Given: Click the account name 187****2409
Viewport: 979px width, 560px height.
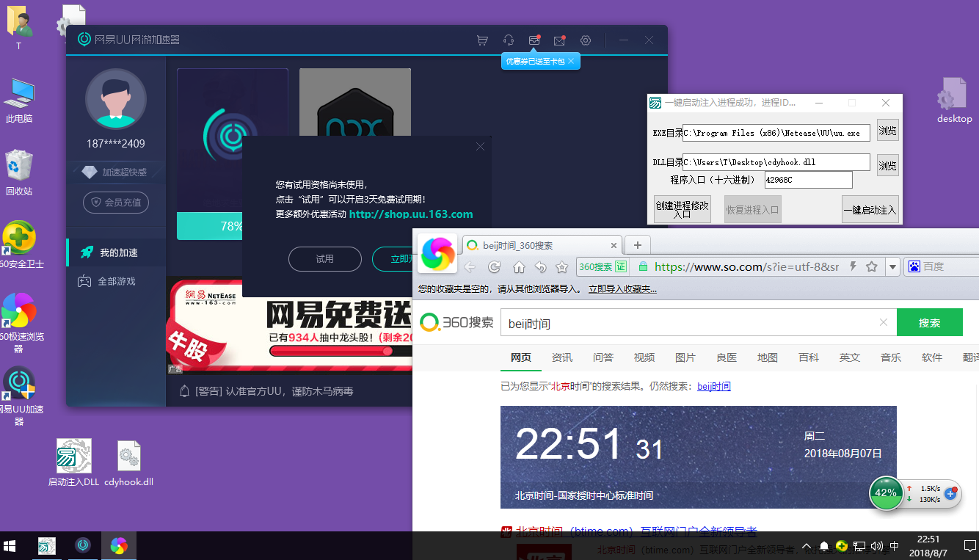Looking at the screenshot, I should coord(116,143).
